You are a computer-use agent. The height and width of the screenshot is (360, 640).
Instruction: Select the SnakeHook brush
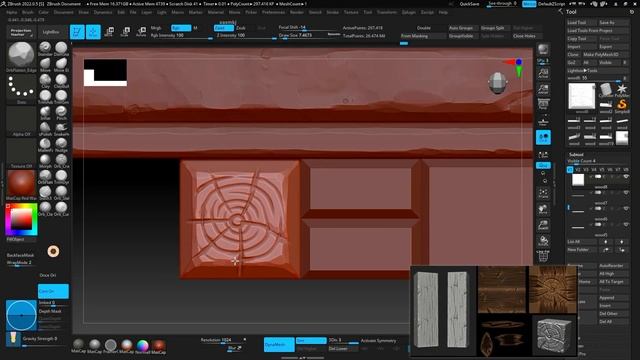(61, 128)
